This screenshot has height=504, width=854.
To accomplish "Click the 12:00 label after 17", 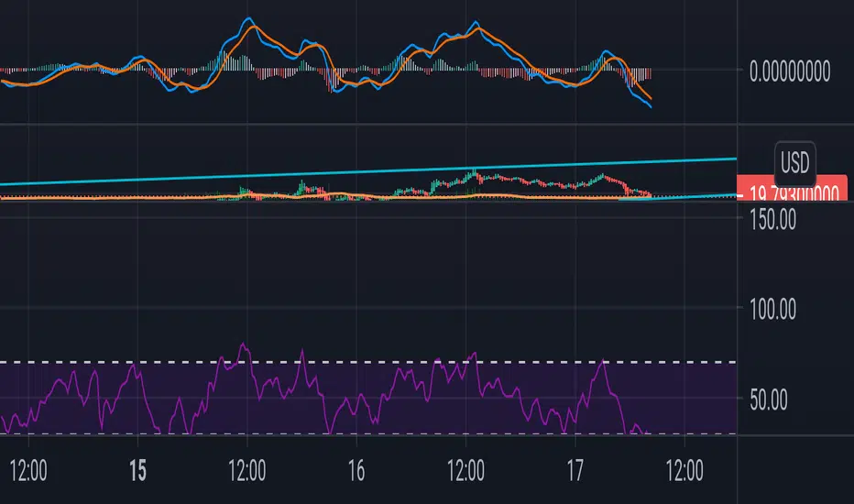I will (x=684, y=471).
